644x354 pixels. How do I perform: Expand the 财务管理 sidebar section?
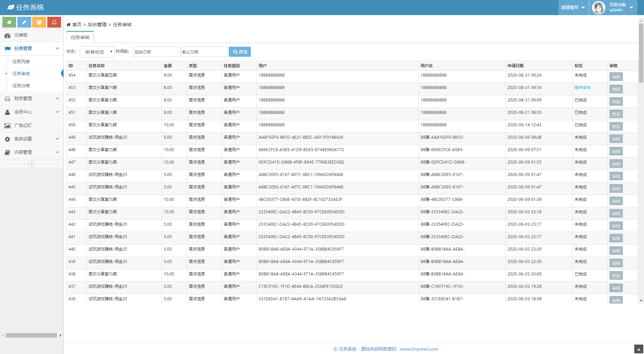pyautogui.click(x=32, y=98)
